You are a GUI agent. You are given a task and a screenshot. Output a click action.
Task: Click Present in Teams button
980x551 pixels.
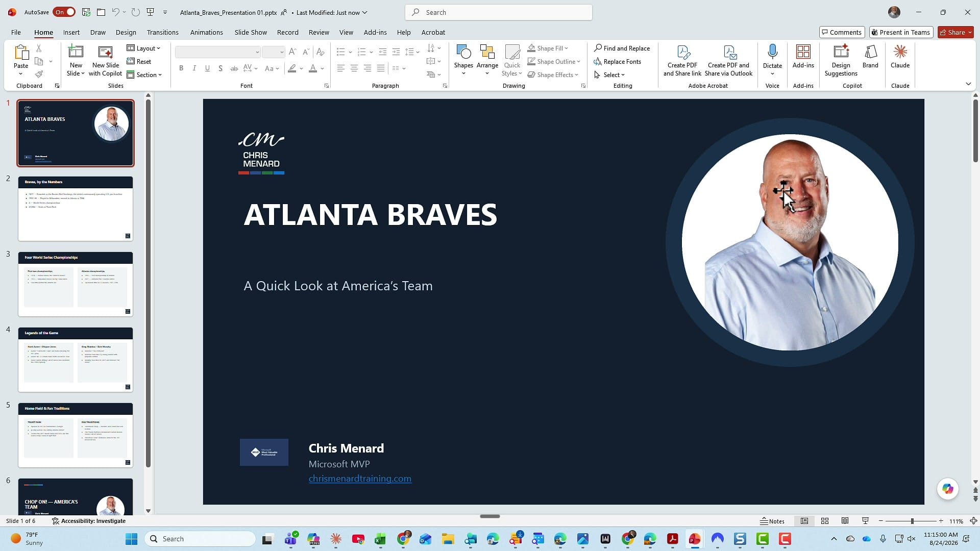click(x=901, y=32)
